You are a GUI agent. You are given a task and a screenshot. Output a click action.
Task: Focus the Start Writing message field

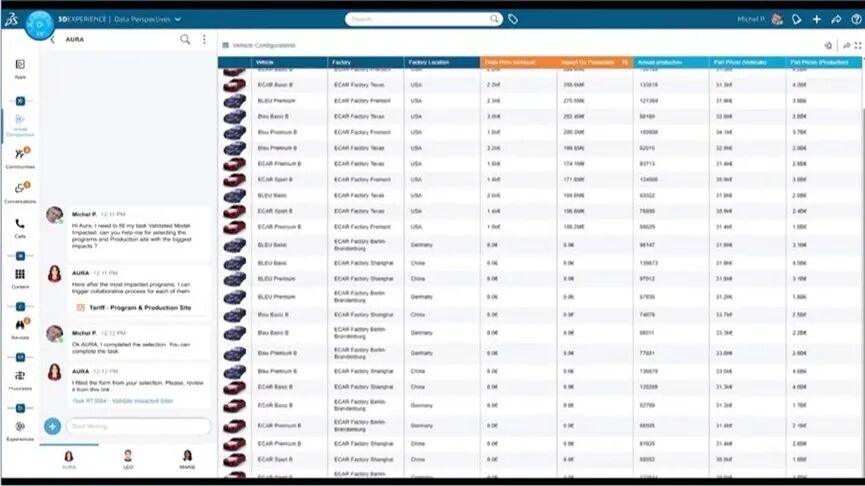coord(138,426)
